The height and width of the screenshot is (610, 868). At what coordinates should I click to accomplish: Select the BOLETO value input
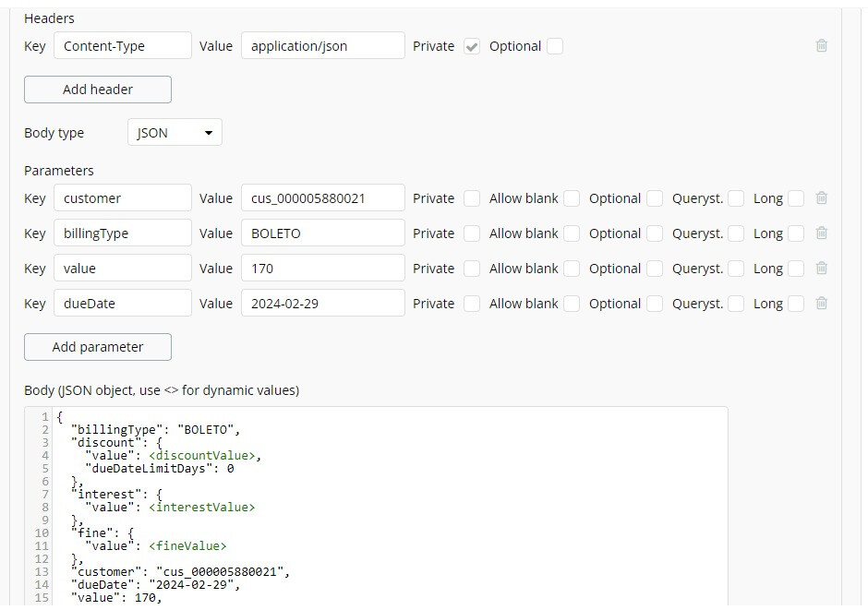tap(322, 233)
